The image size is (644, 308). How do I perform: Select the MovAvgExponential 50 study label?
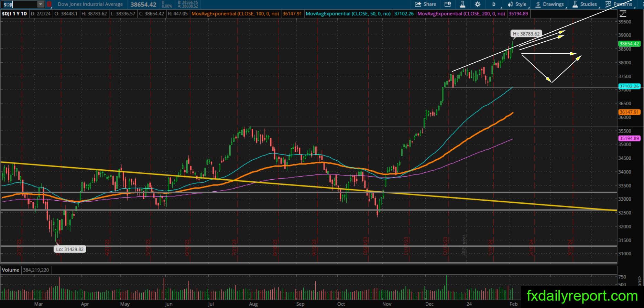click(348, 14)
